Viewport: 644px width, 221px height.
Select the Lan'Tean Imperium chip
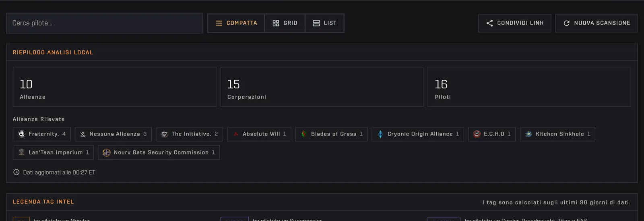click(x=54, y=152)
